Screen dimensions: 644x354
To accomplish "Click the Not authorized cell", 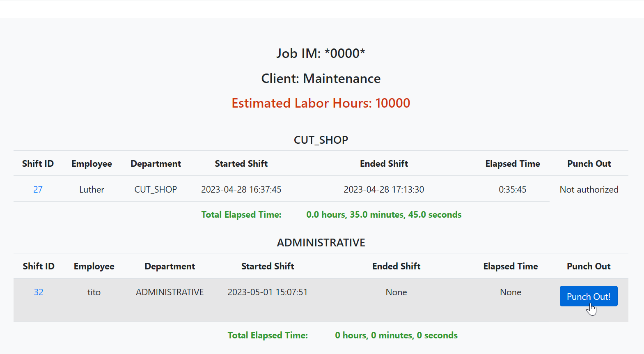I will pos(589,189).
